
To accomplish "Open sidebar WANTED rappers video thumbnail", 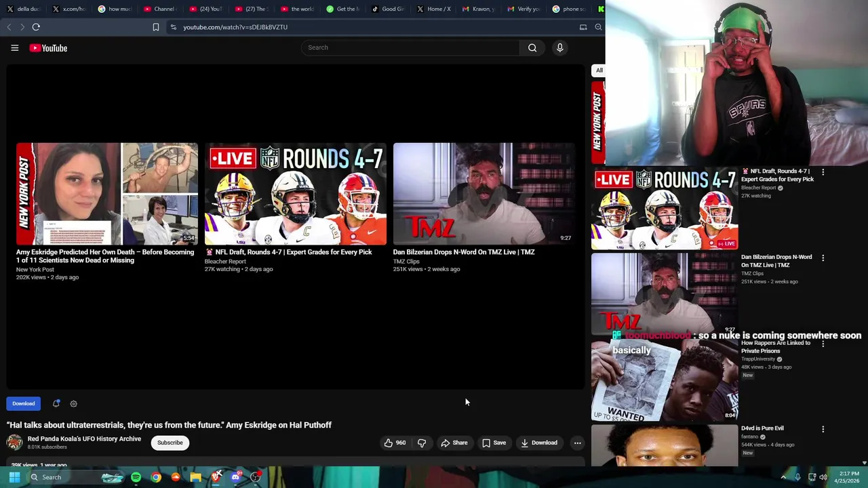I will pyautogui.click(x=665, y=380).
